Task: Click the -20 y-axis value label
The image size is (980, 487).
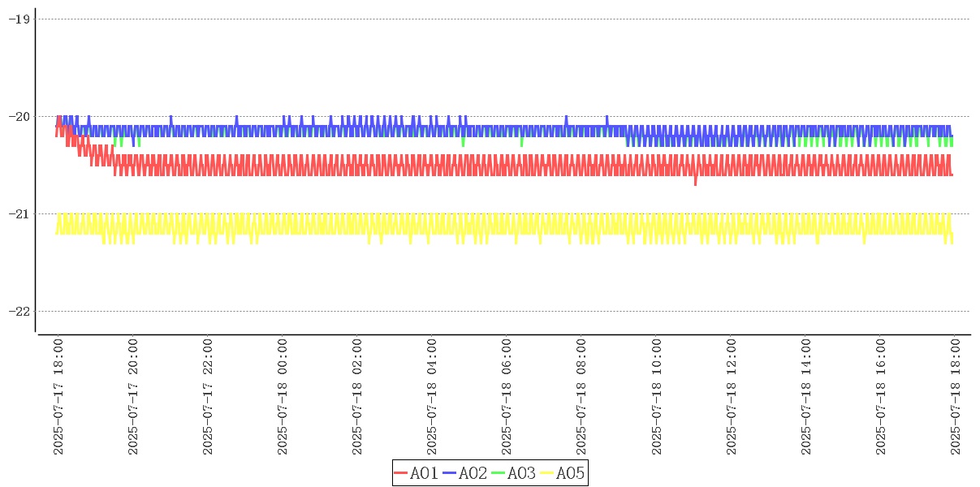Action: click(x=19, y=116)
